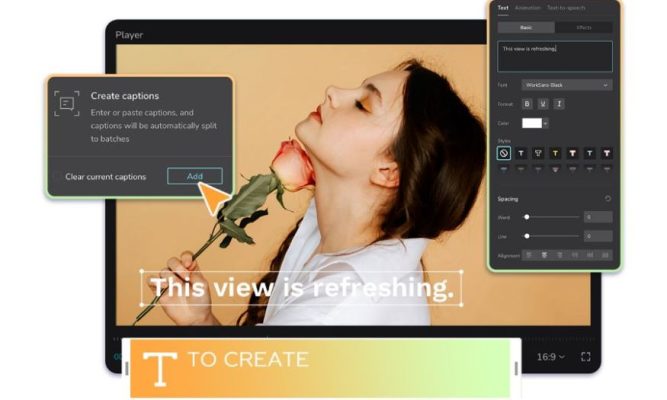Toggle Clear current captions option
Image resolution: width=667 pixels, height=400 pixels.
click(x=57, y=177)
